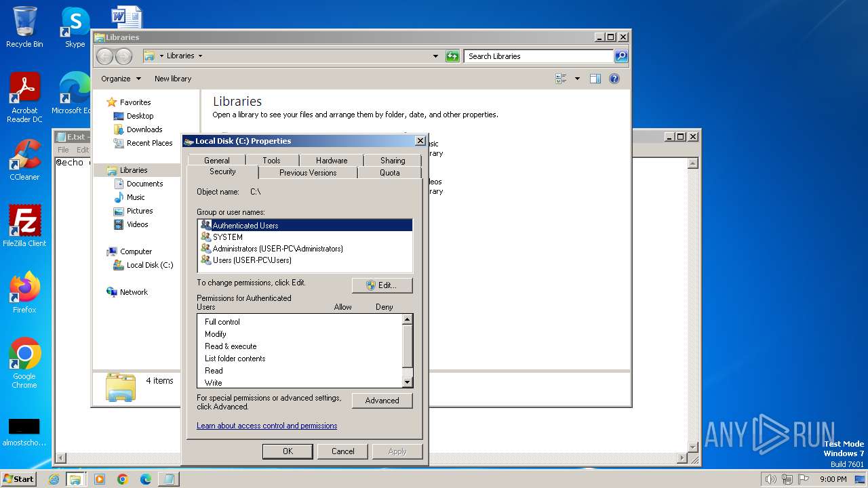This screenshot has height=488, width=868.
Task: Select Authenticated Users entry
Action: point(305,226)
